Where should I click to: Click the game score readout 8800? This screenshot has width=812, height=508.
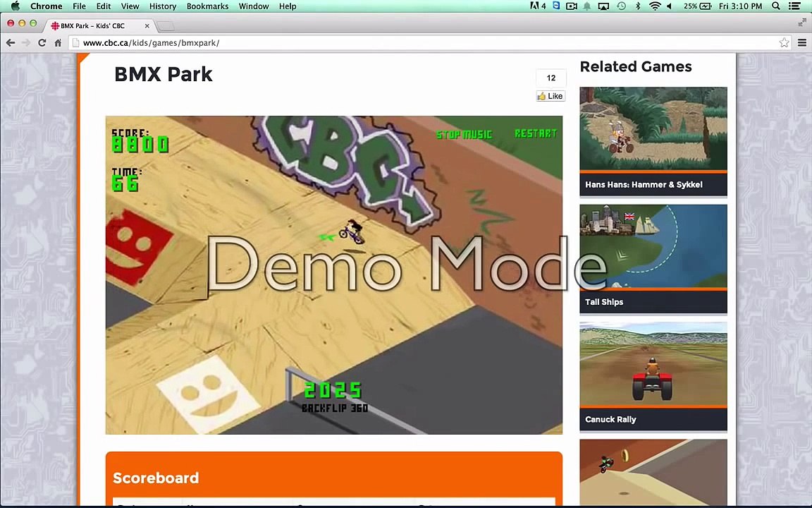click(x=140, y=144)
